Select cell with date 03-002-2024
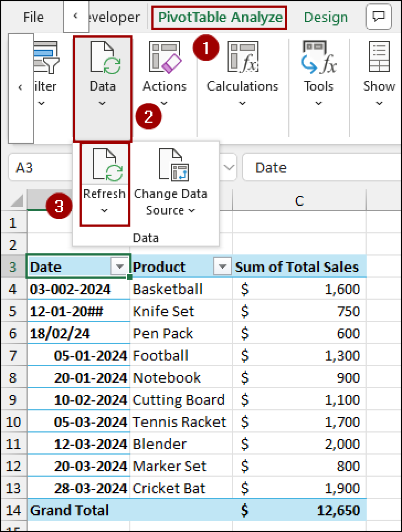Screen dimensions: 402x532 [79, 289]
